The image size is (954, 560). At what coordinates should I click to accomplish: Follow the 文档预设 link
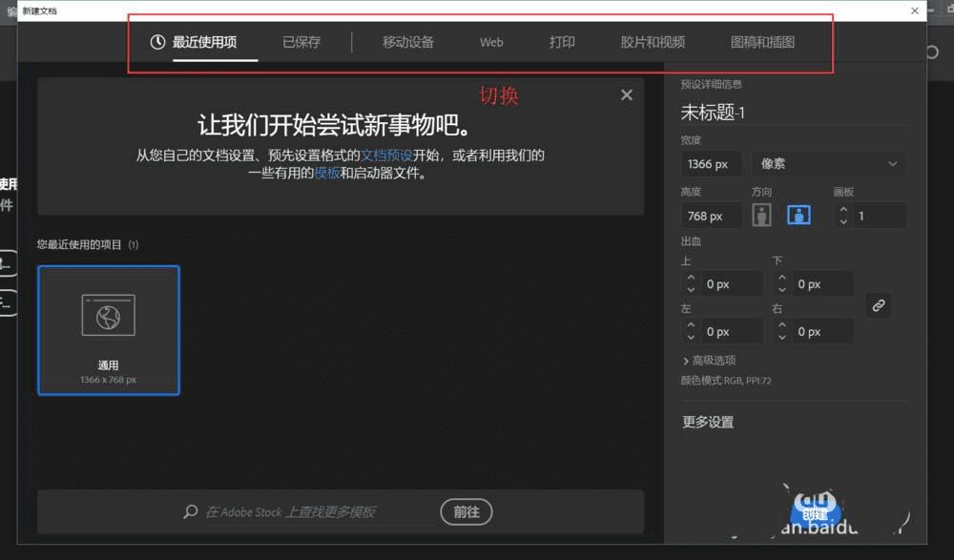[386, 156]
